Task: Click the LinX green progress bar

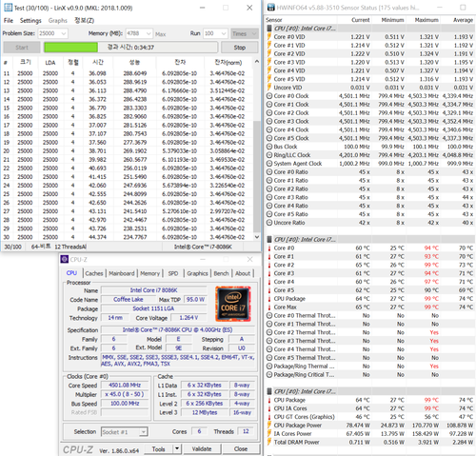Action: (70, 48)
